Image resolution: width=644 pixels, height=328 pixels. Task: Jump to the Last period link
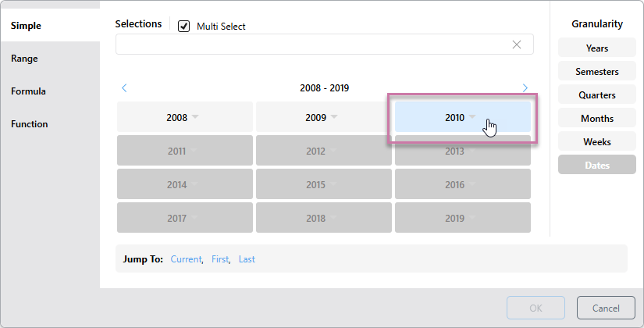[x=247, y=259]
